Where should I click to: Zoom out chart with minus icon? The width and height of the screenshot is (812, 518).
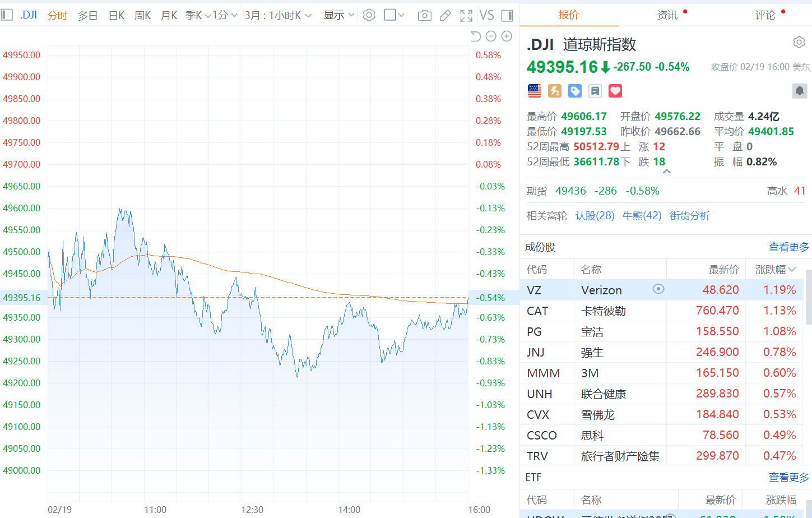[491, 36]
